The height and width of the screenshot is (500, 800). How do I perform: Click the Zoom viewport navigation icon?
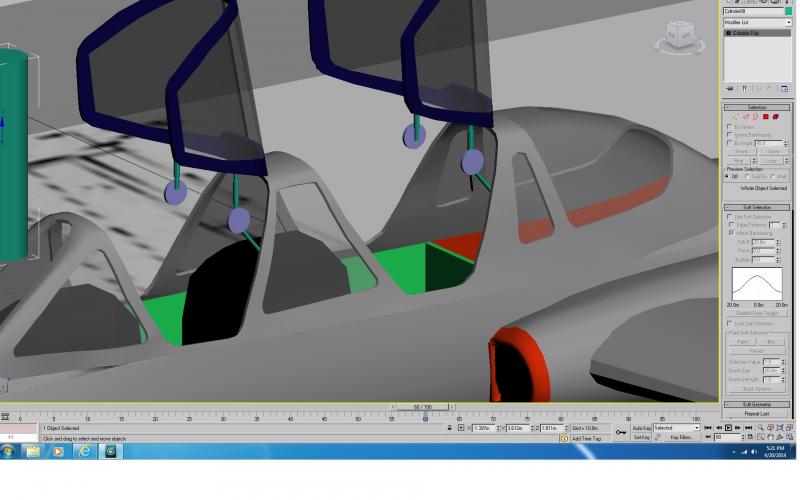click(761, 428)
